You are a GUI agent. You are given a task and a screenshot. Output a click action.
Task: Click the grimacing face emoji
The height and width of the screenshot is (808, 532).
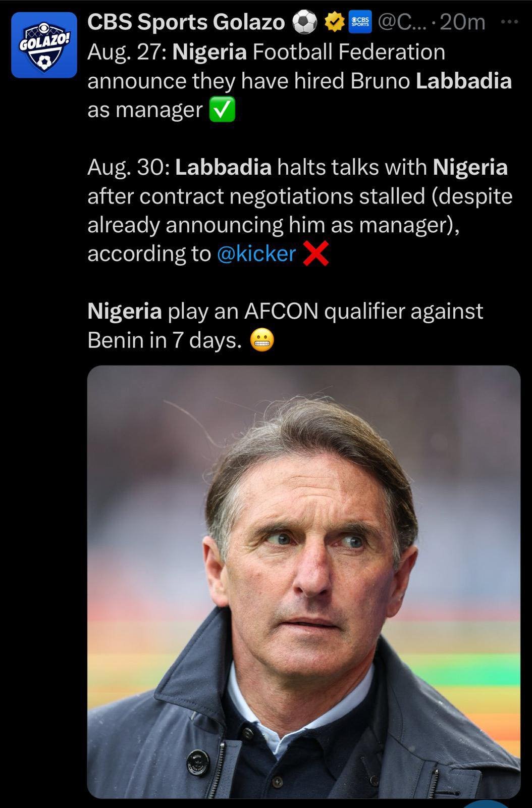(262, 341)
